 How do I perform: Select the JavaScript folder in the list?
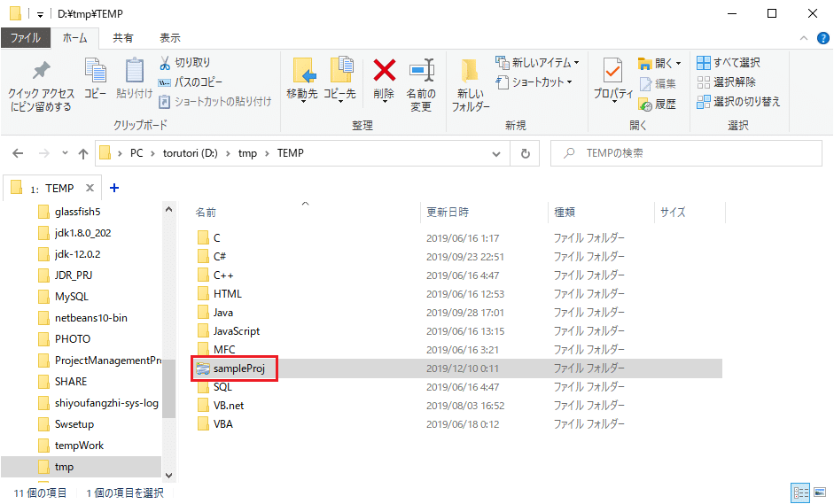(236, 330)
